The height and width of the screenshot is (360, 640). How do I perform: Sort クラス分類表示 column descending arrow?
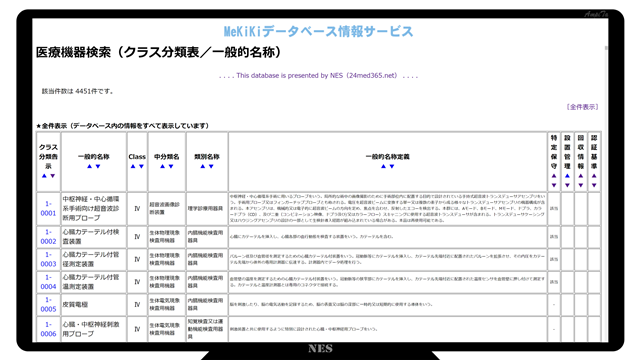53,176
